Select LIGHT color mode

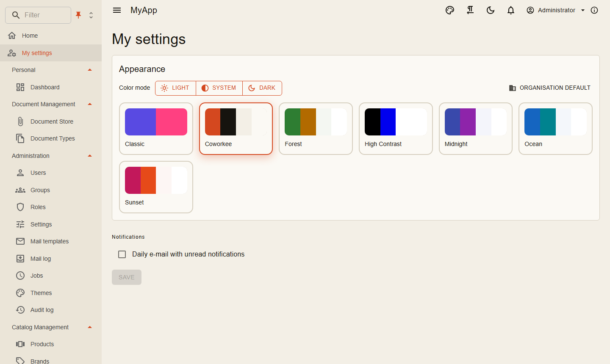(175, 88)
